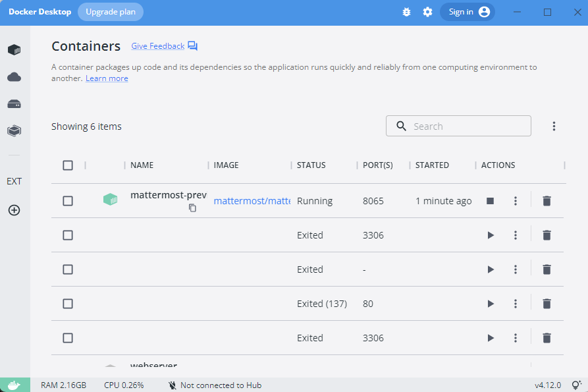
Task: Sort by the NAME column header
Action: click(142, 165)
